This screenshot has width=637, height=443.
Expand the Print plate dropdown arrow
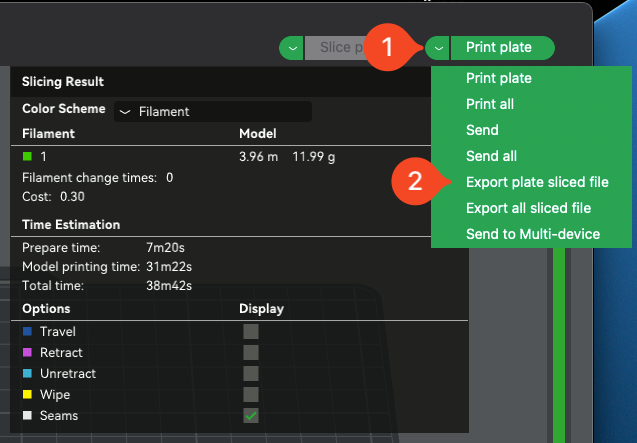[438, 48]
